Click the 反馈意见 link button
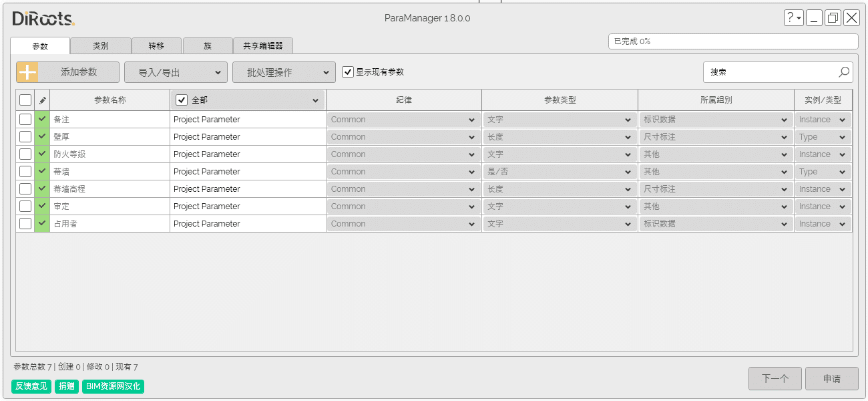This screenshot has width=868, height=401. (31, 386)
